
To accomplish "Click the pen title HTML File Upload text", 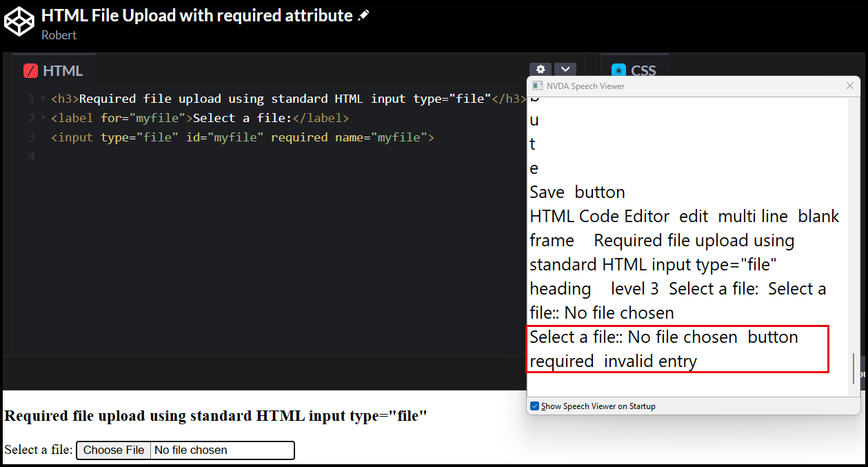I will 196,15.
